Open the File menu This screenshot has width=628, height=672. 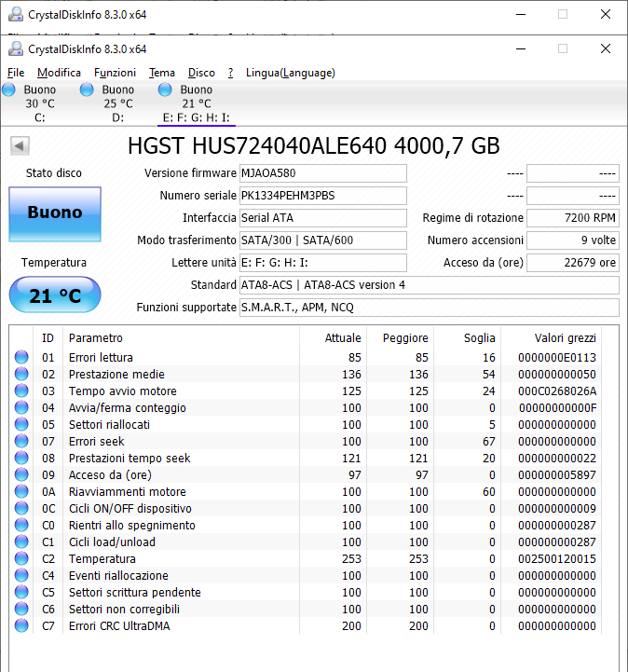point(16,73)
